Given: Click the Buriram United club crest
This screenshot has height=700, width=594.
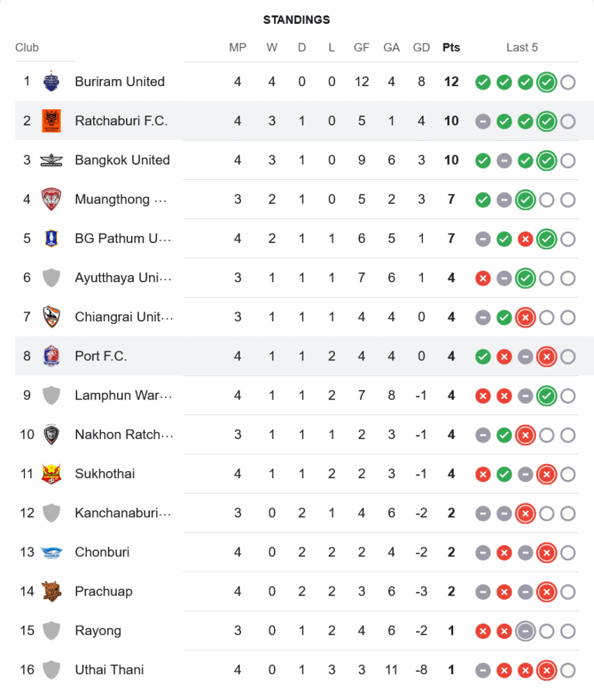Looking at the screenshot, I should [51, 82].
